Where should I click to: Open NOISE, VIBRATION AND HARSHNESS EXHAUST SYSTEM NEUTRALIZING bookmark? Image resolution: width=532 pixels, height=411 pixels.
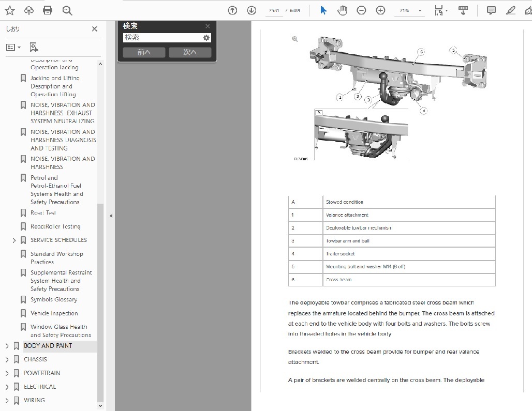[x=63, y=113]
